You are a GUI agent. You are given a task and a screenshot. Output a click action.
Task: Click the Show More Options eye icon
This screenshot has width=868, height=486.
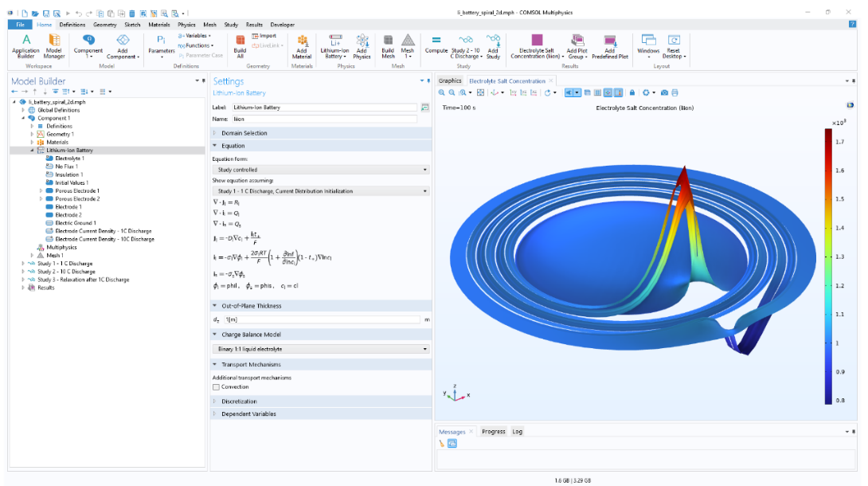56,92
